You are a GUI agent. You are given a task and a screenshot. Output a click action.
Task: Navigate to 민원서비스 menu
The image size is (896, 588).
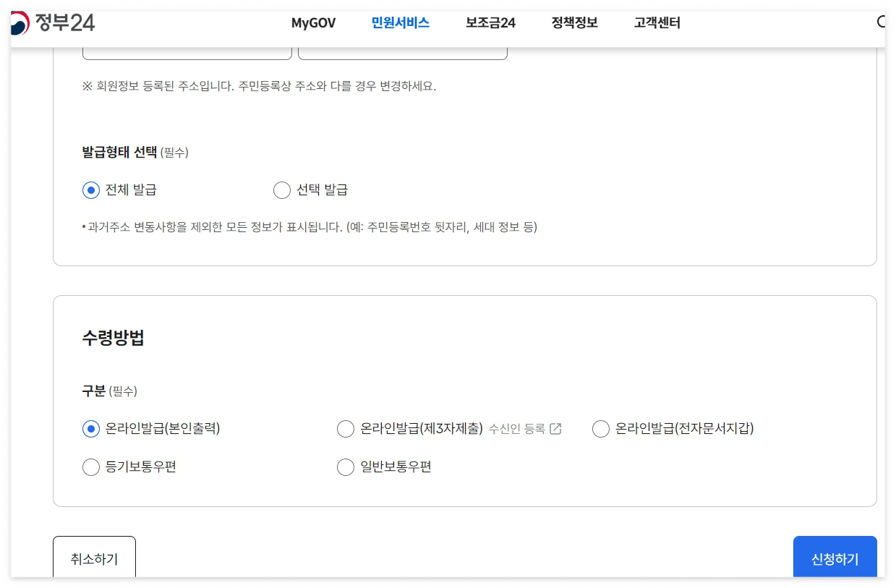(401, 22)
